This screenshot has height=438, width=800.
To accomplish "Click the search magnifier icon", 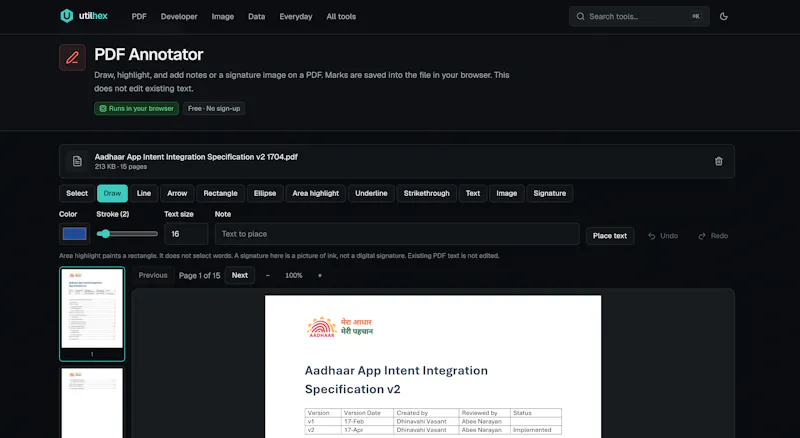I will click(x=580, y=16).
